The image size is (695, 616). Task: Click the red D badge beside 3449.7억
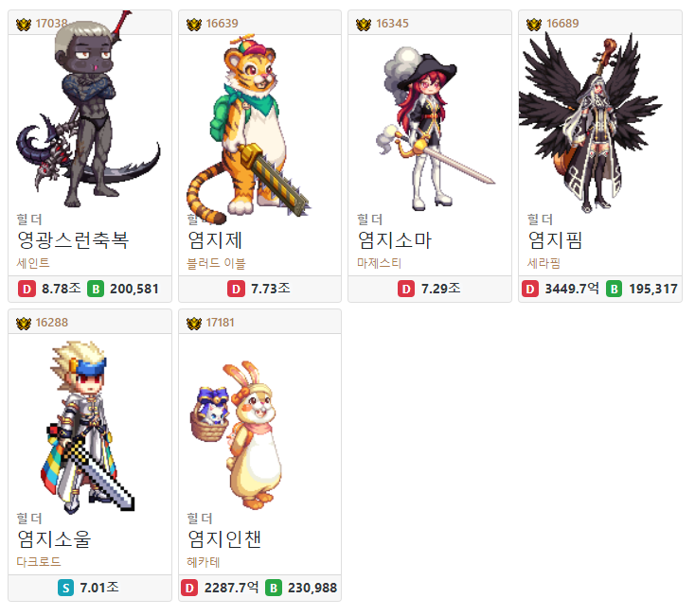(530, 290)
